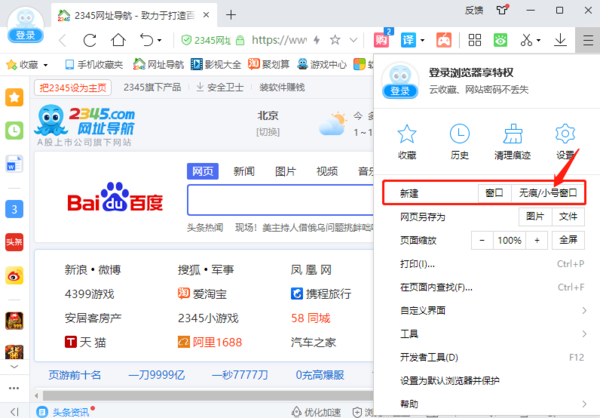Choose 开发者工具(D) from the menu

(x=428, y=357)
